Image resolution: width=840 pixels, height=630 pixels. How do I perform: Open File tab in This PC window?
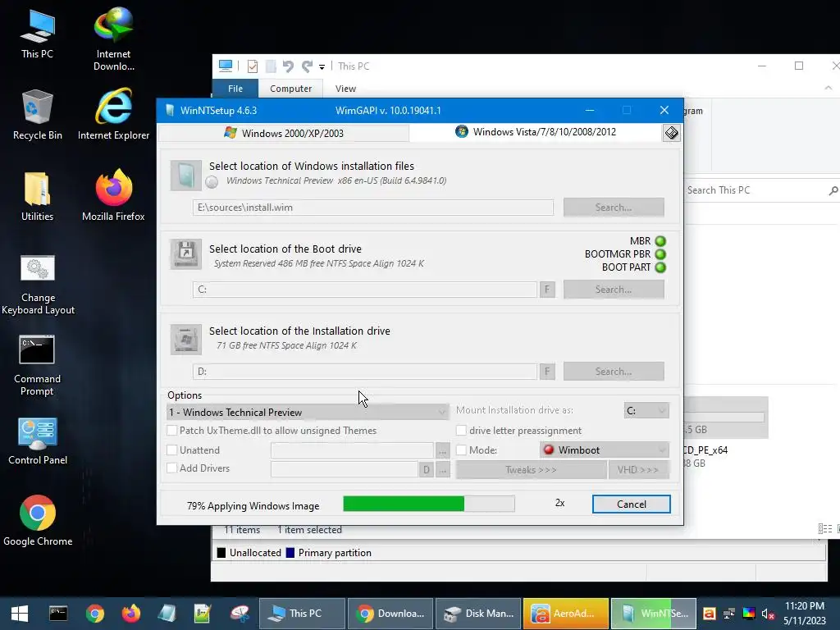(235, 89)
